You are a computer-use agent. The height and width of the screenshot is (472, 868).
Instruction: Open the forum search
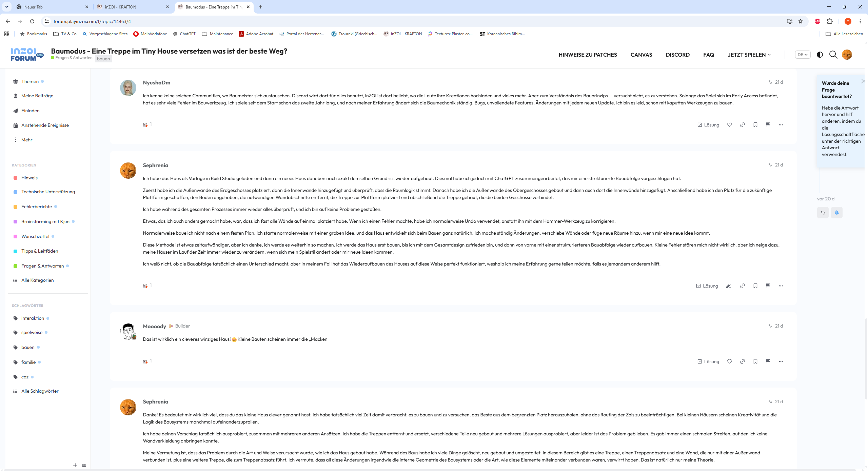point(833,55)
